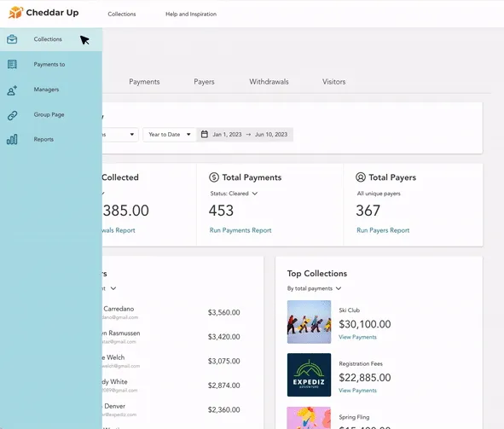Image resolution: width=504 pixels, height=429 pixels.
Task: Click Run Payments Report link
Action: [240, 230]
